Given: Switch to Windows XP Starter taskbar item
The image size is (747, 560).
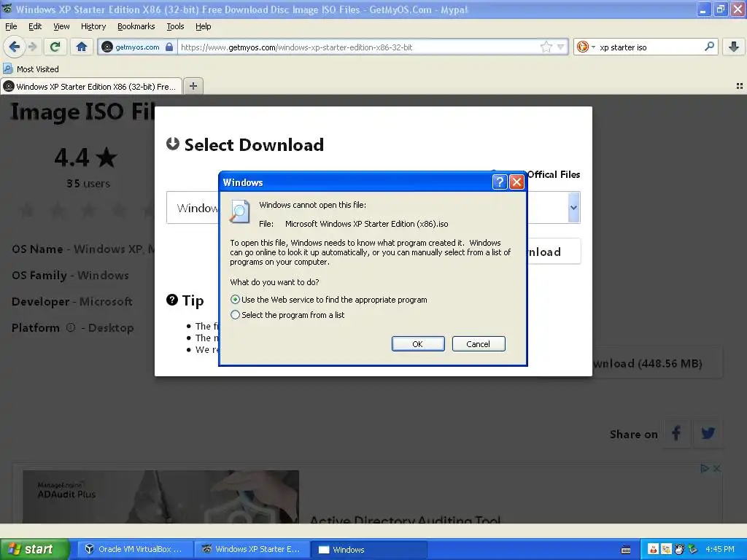Looking at the screenshot, I should coord(252,549).
